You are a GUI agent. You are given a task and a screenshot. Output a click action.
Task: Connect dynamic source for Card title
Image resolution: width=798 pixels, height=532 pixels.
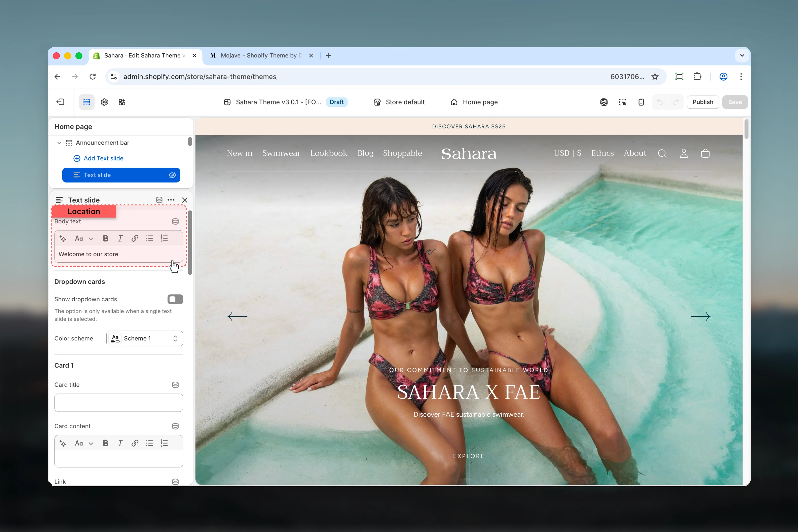pos(175,385)
